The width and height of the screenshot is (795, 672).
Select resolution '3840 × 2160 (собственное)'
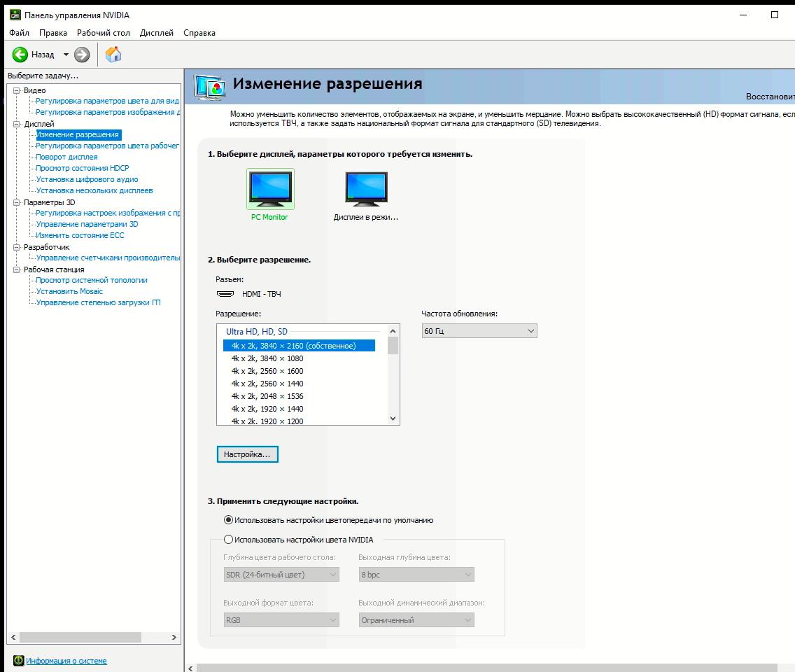click(x=299, y=346)
